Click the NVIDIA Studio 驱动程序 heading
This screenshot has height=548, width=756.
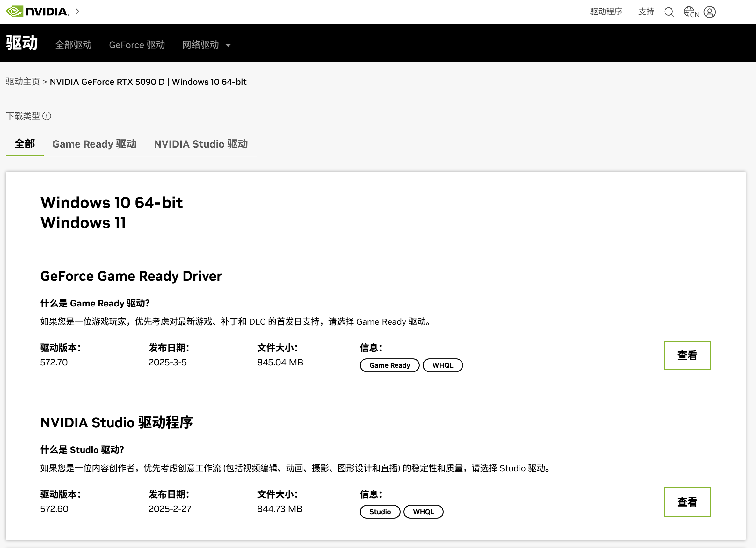tap(117, 422)
